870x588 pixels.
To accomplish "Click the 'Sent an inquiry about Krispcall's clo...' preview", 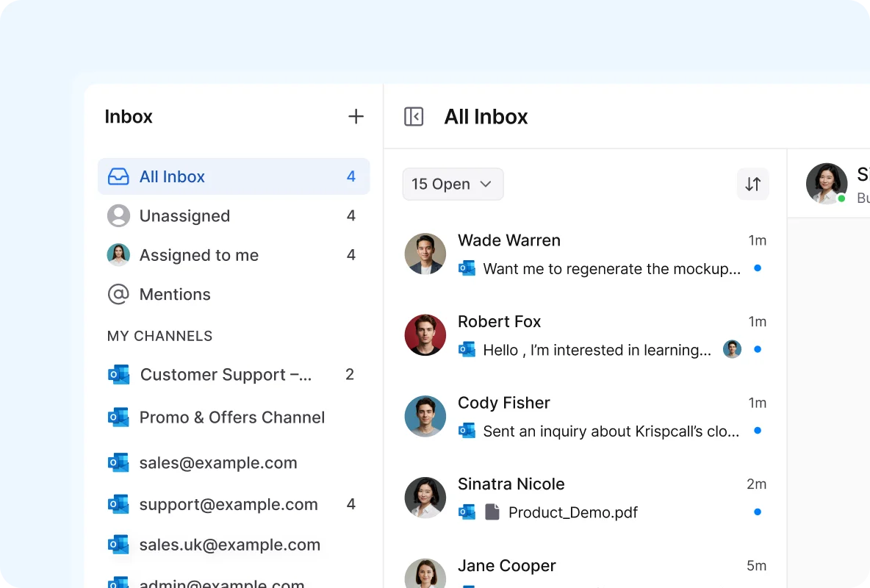I will pos(611,431).
